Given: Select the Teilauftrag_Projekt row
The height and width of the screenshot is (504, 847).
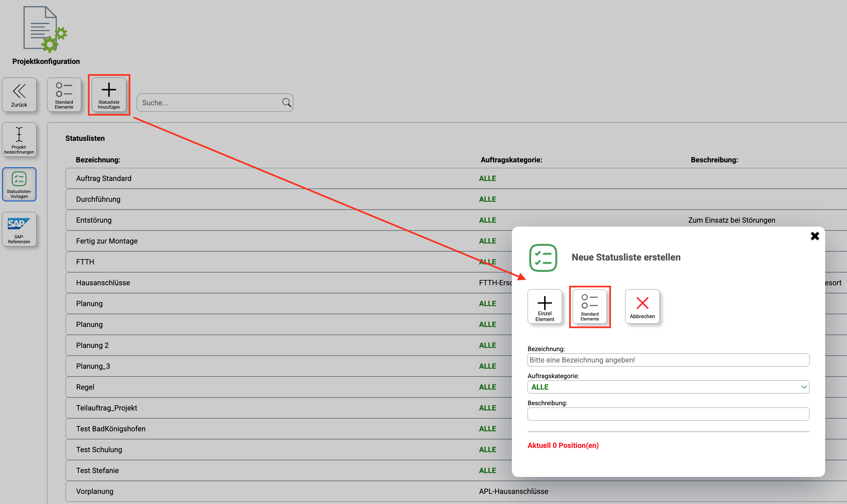Looking at the screenshot, I should (x=272, y=408).
